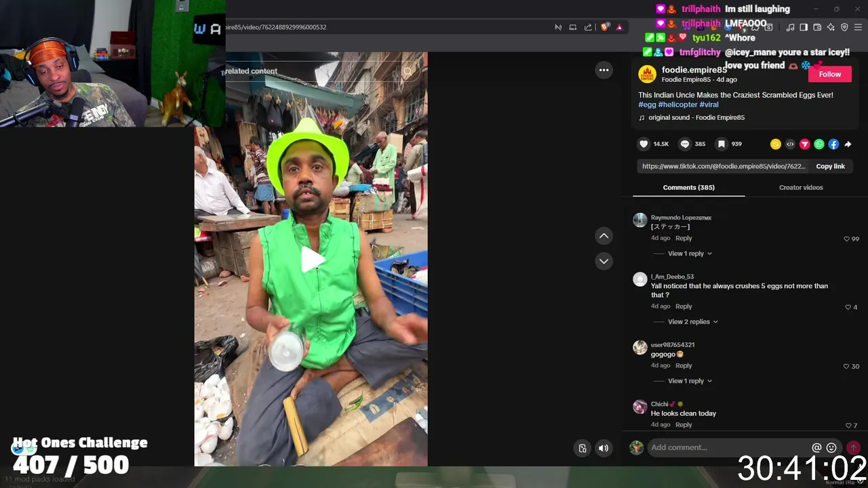The image size is (868, 488).
Task: Switch to the Creator videos tab
Action: 801,187
